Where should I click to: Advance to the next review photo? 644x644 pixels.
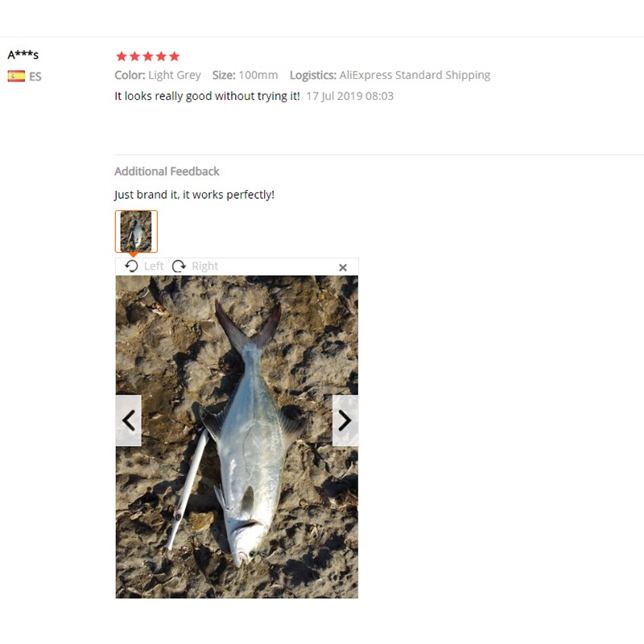pyautogui.click(x=345, y=420)
